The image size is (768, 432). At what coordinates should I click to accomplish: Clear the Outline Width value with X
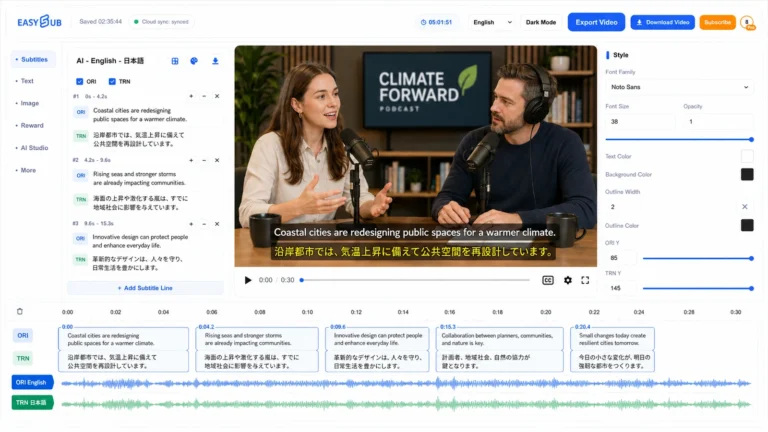pos(744,207)
